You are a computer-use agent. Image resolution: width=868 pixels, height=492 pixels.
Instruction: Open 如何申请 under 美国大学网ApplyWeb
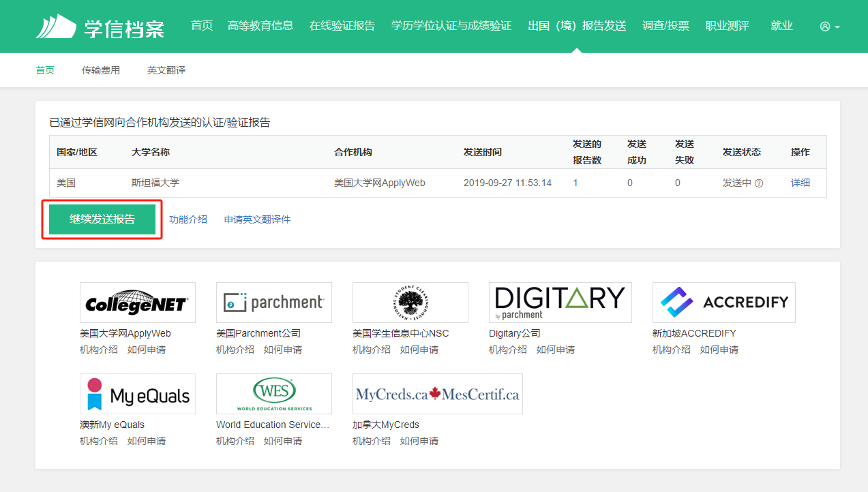(147, 350)
